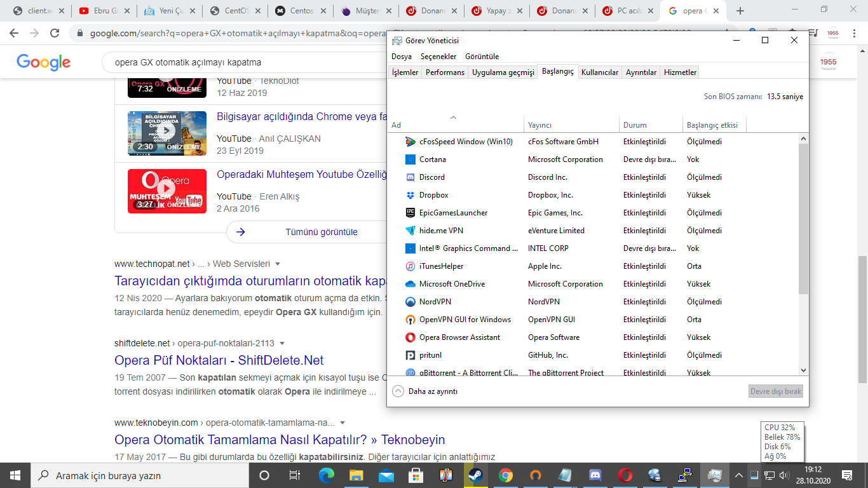The width and height of the screenshot is (868, 488).
Task: Select the EpicGamesLauncher icon in the list
Action: 410,213
